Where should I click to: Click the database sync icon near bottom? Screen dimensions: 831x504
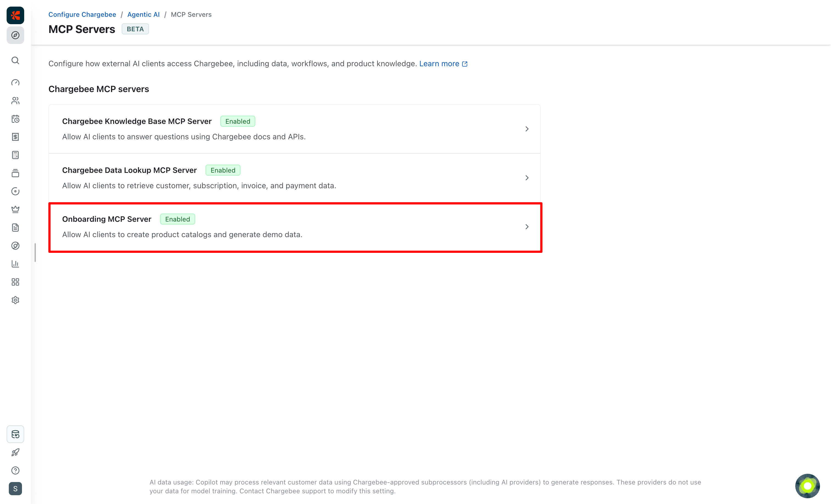[15, 434]
